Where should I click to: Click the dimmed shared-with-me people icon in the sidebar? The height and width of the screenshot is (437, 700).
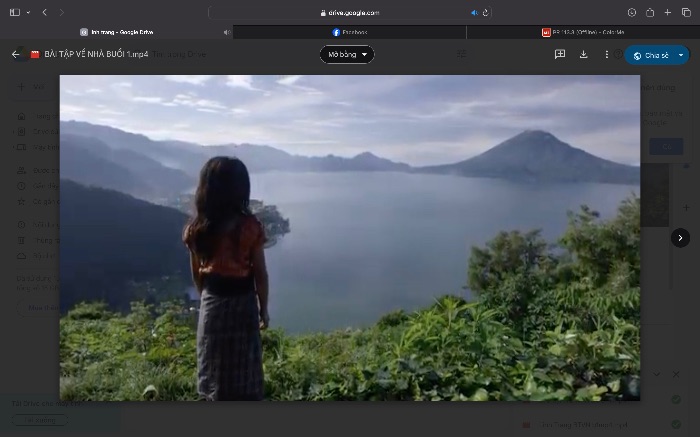pyautogui.click(x=21, y=170)
